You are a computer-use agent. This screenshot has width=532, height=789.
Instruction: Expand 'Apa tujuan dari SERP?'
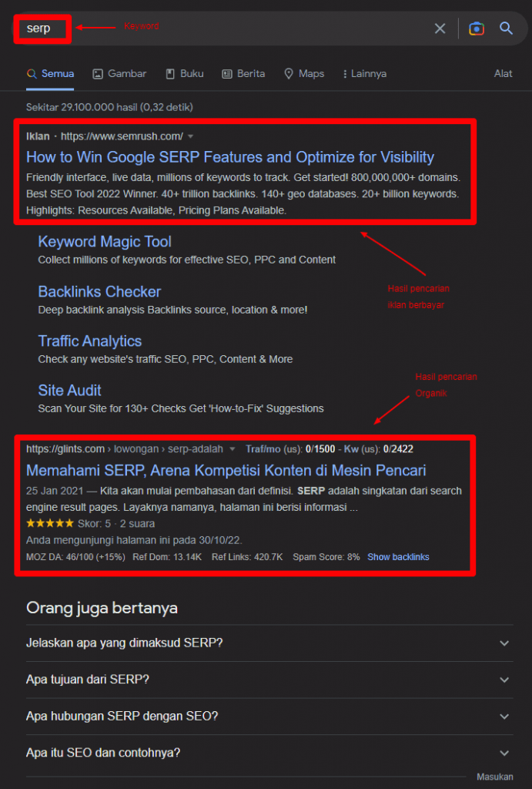(504, 679)
